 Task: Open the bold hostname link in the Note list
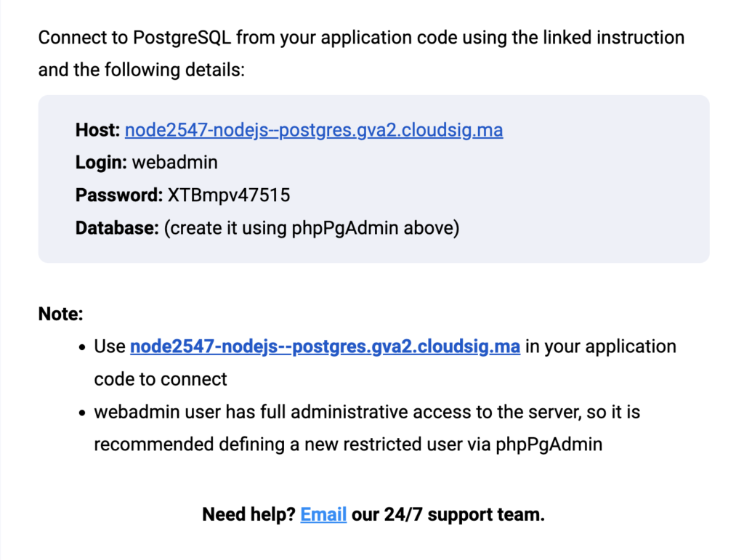(325, 346)
